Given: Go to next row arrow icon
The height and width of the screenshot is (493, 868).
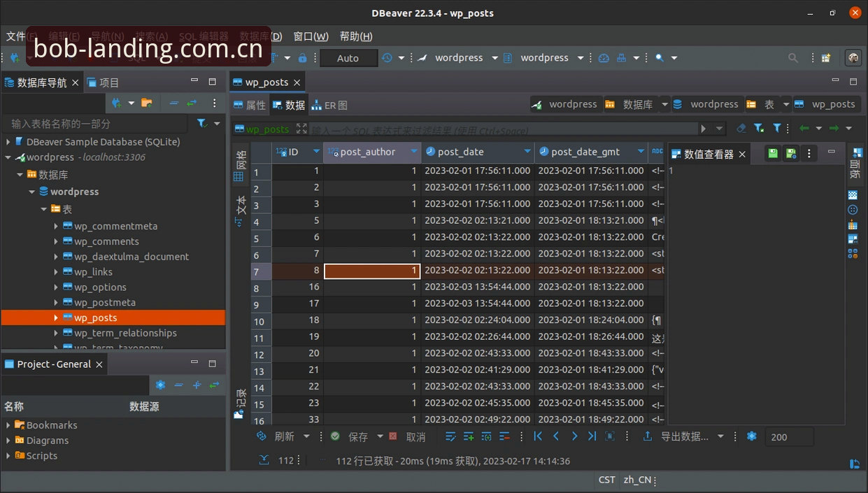Looking at the screenshot, I should click(x=574, y=436).
